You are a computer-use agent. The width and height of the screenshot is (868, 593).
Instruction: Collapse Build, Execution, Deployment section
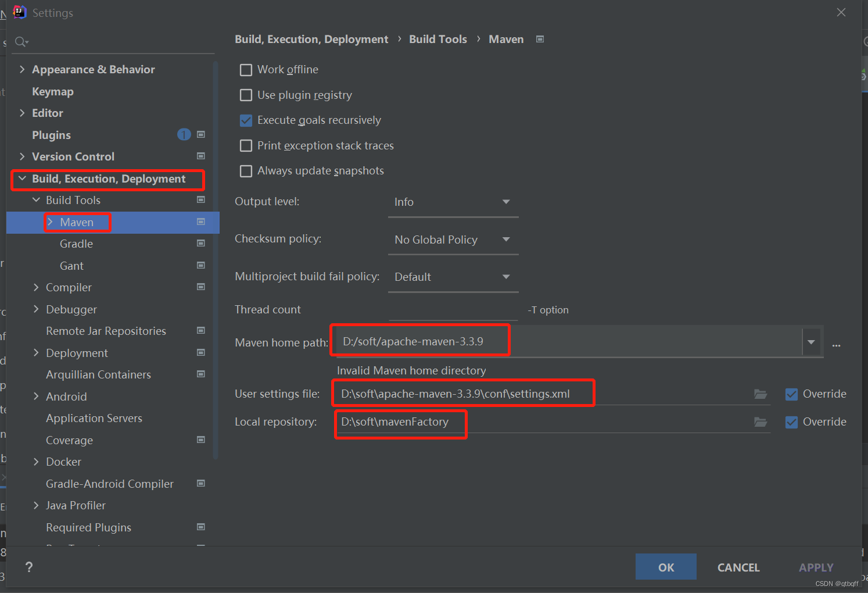(x=22, y=178)
